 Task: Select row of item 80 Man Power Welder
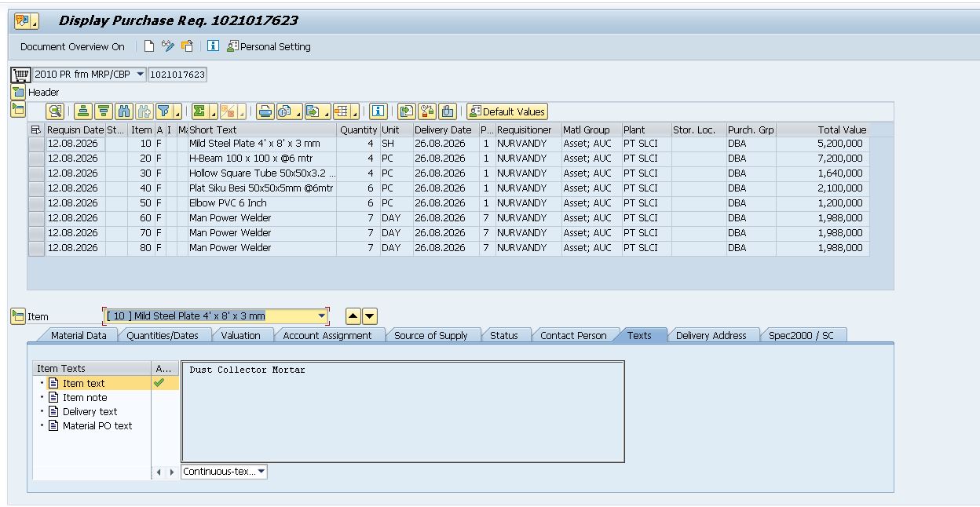[x=36, y=248]
